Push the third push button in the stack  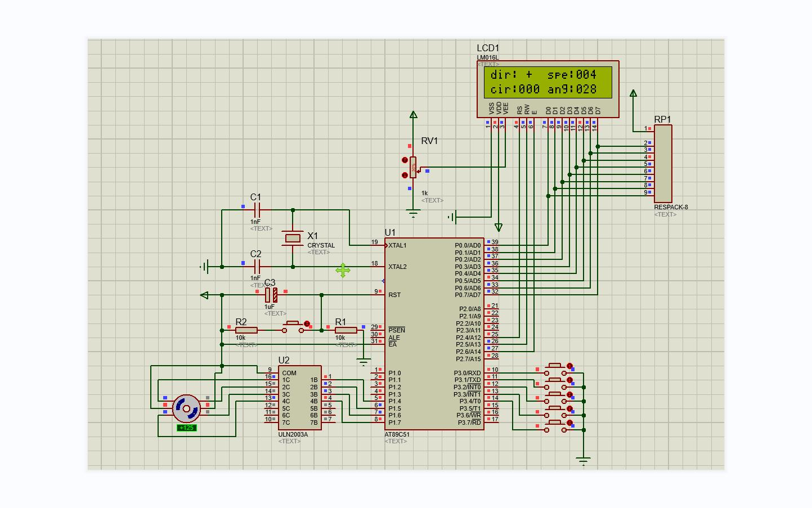(556, 398)
